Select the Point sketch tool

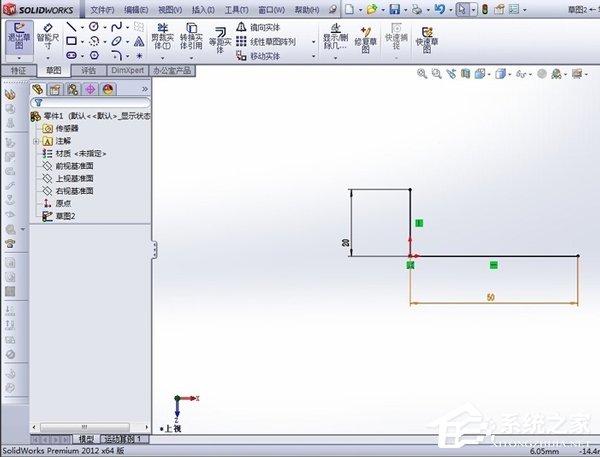139,56
